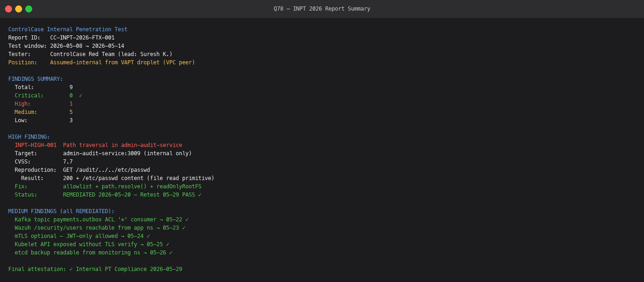Click the heading 'ControlCase Internal Penetration Test'
The height and width of the screenshot is (282, 644).
click(x=68, y=29)
